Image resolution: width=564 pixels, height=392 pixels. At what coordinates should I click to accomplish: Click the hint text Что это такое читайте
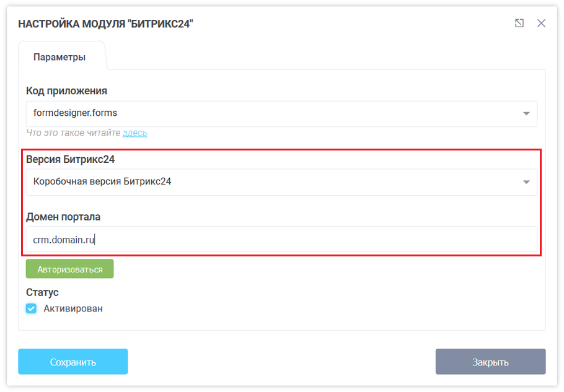pos(74,133)
